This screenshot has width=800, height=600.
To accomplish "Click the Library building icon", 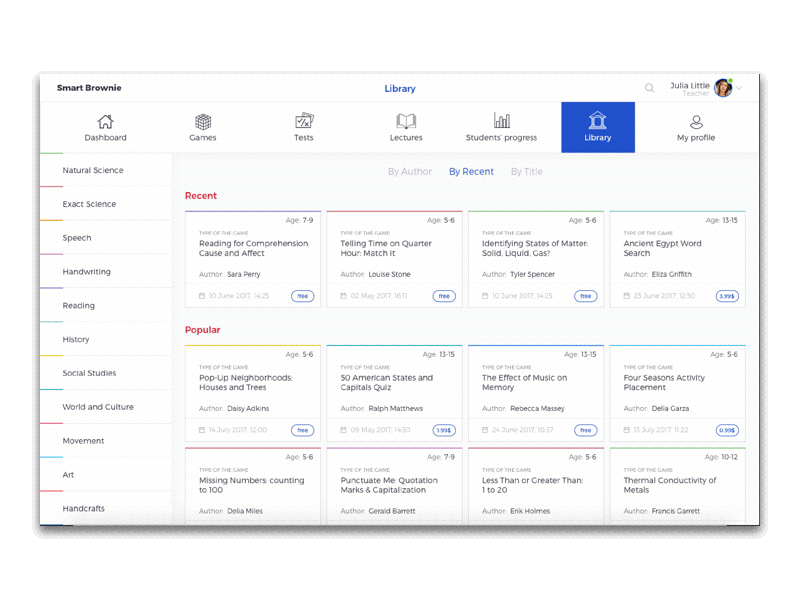I will tap(598, 120).
